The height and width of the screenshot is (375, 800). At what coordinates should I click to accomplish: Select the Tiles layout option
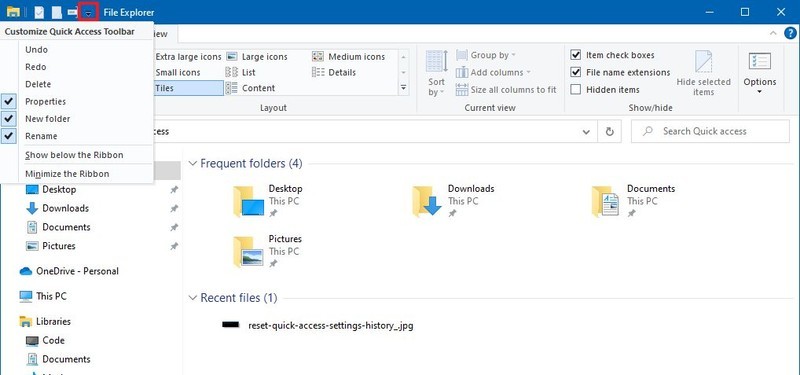coord(188,88)
